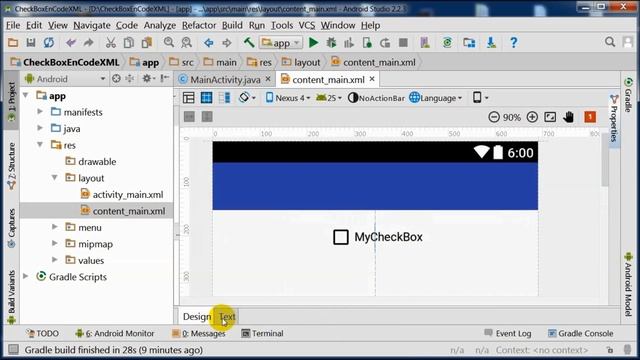
Task: Click the zoom to fit screen icon
Action: pyautogui.click(x=550, y=117)
